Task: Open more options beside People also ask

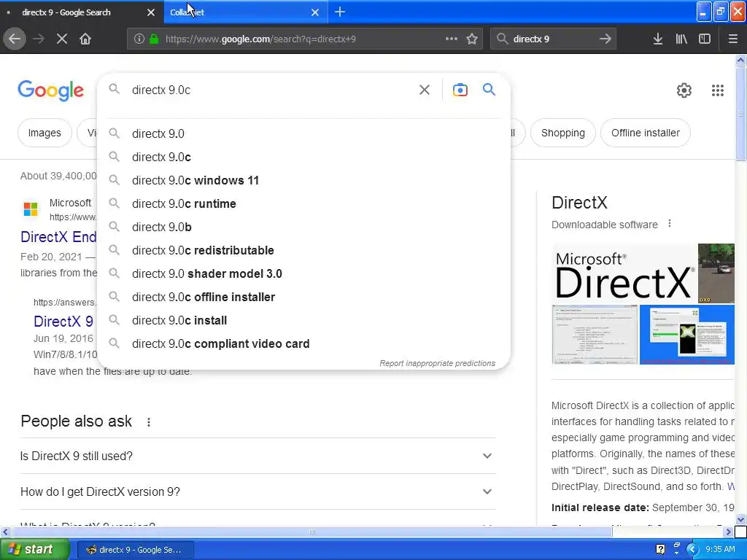Action: (x=149, y=422)
